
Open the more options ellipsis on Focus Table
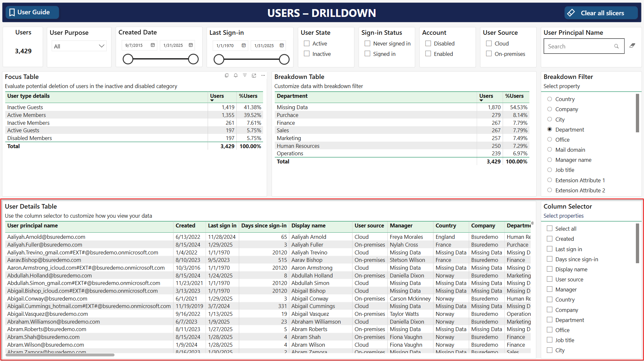263,75
